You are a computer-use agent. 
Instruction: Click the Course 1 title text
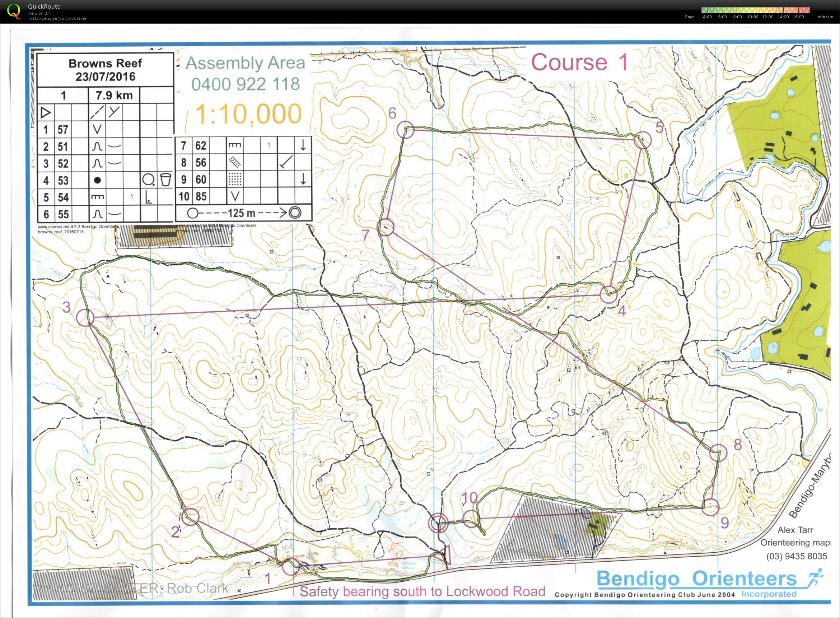579,62
